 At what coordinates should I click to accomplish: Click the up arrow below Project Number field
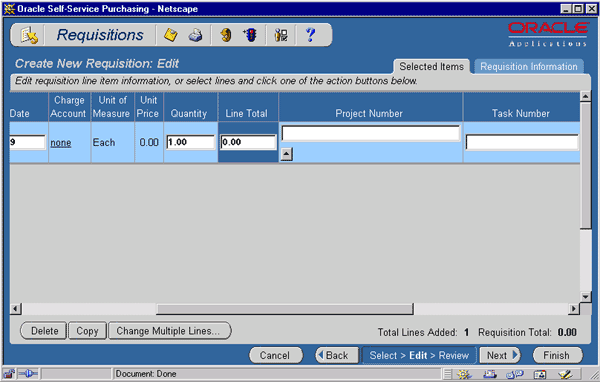tap(287, 154)
